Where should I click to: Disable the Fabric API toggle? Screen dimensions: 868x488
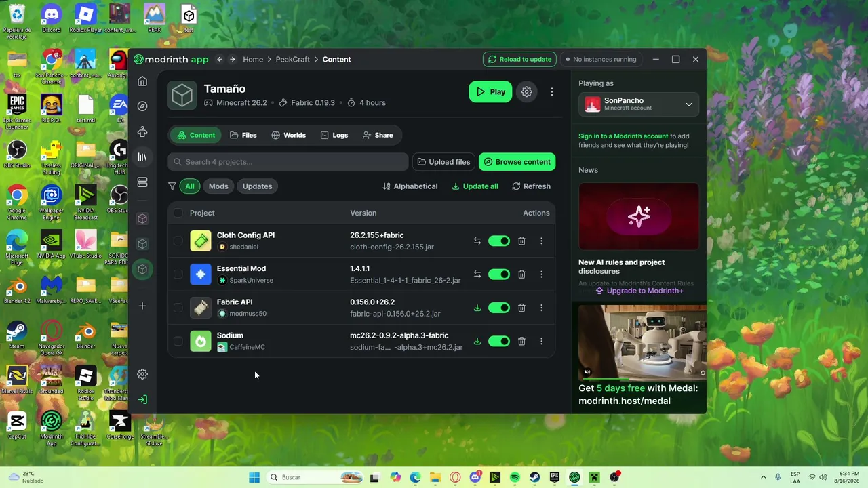tap(498, 308)
